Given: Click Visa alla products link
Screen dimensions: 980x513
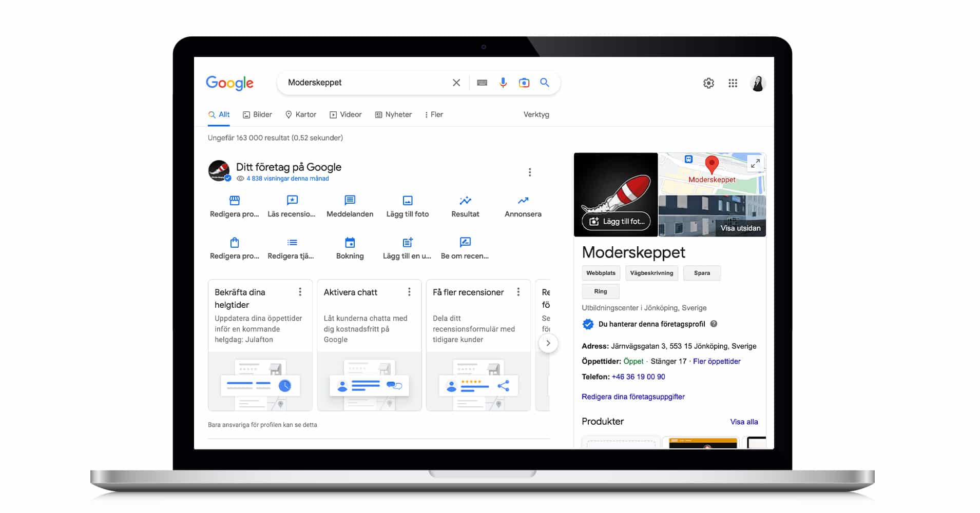Looking at the screenshot, I should pos(744,422).
